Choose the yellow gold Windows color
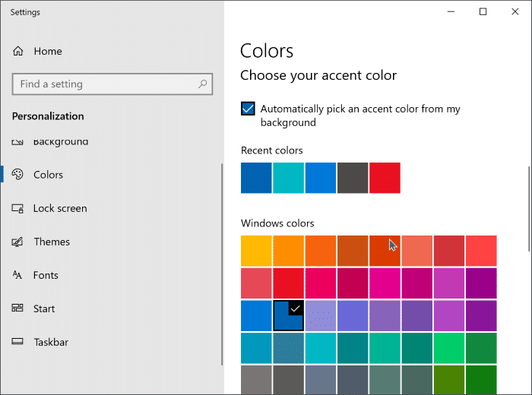This screenshot has width=532, height=395. tap(256, 251)
